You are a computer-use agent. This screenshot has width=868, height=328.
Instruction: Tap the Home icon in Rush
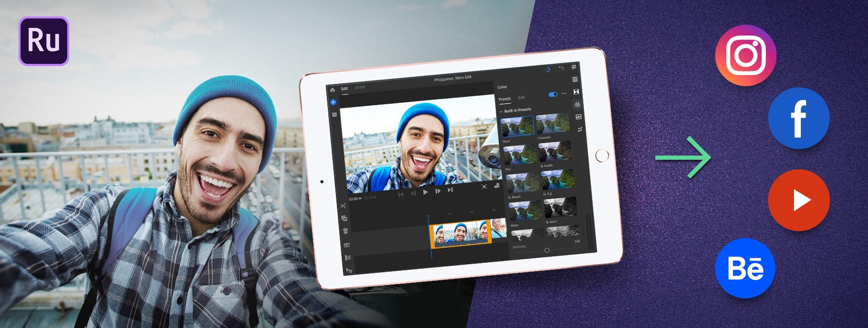pos(332,90)
